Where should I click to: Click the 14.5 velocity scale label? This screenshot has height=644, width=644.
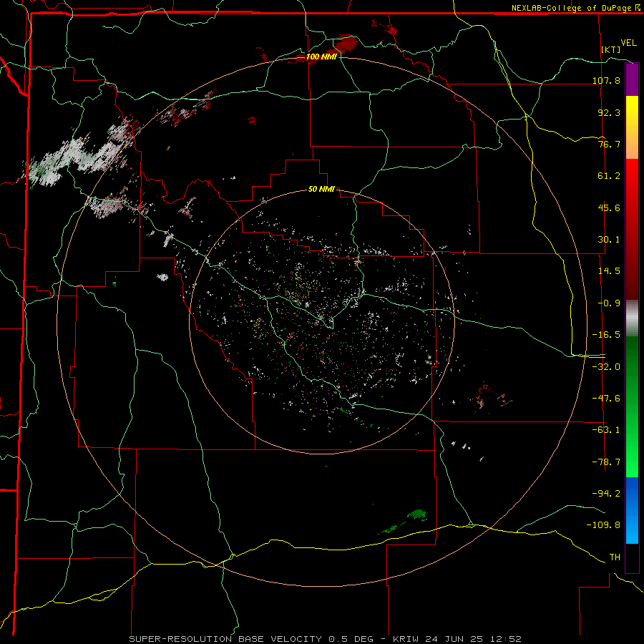tap(609, 271)
